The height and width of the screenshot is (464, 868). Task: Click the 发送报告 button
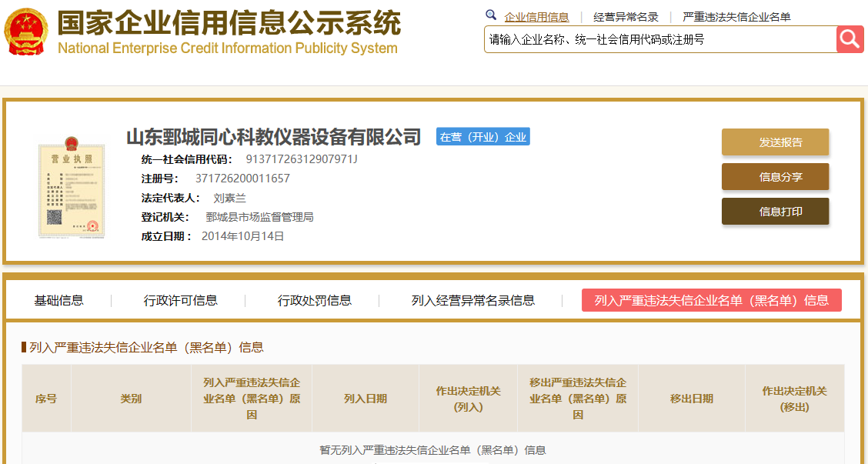coord(775,142)
